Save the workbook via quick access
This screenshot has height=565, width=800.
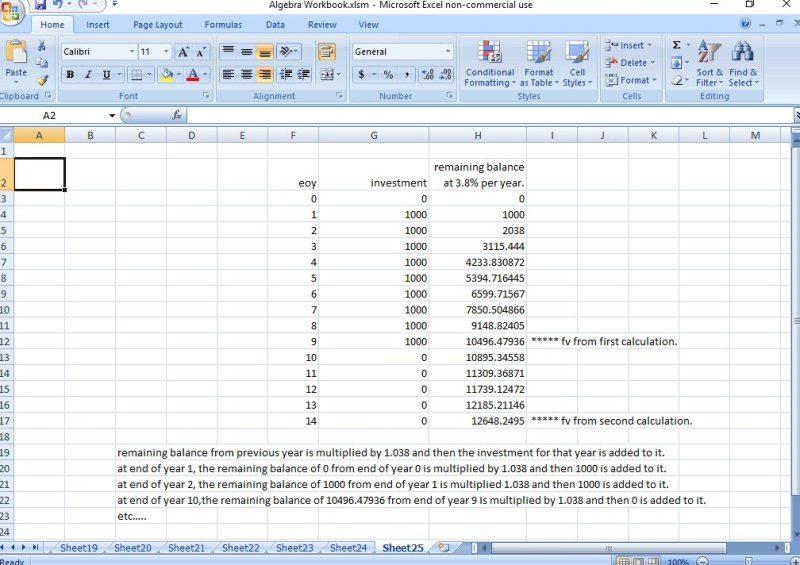click(40, 5)
